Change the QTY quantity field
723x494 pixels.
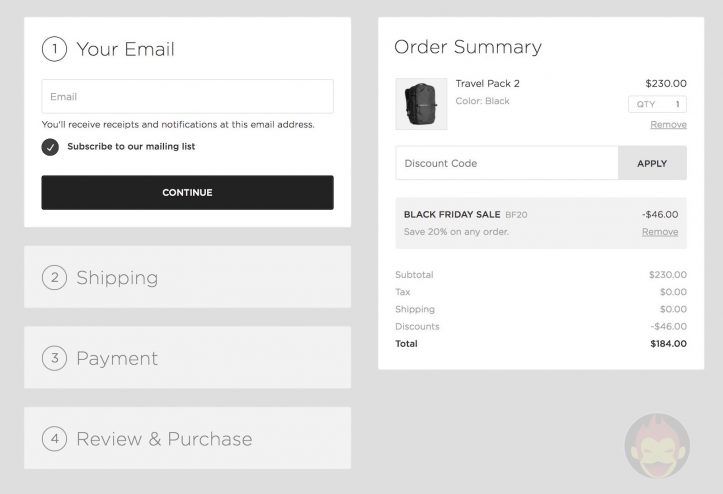(657, 104)
